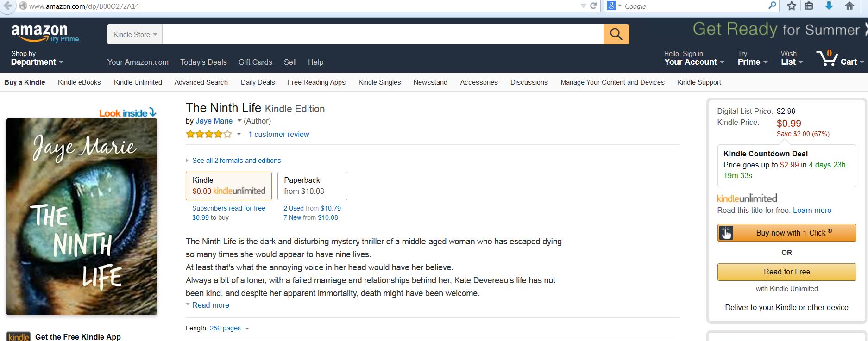Open the 1 customer review link
Viewport: 868px width, 341px height.
278,134
